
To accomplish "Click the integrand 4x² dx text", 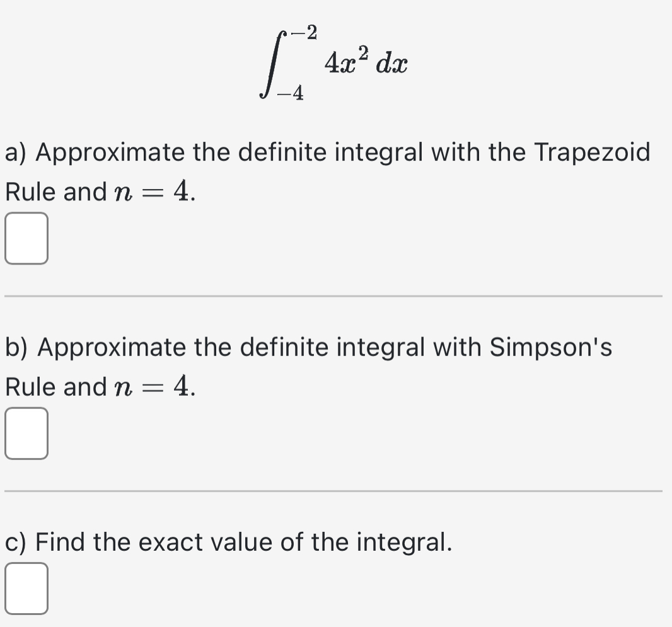I will (364, 62).
